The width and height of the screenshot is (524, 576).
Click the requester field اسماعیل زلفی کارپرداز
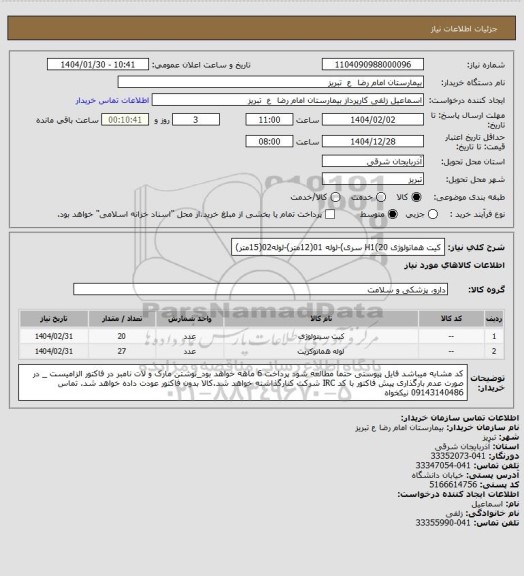pyautogui.click(x=288, y=100)
